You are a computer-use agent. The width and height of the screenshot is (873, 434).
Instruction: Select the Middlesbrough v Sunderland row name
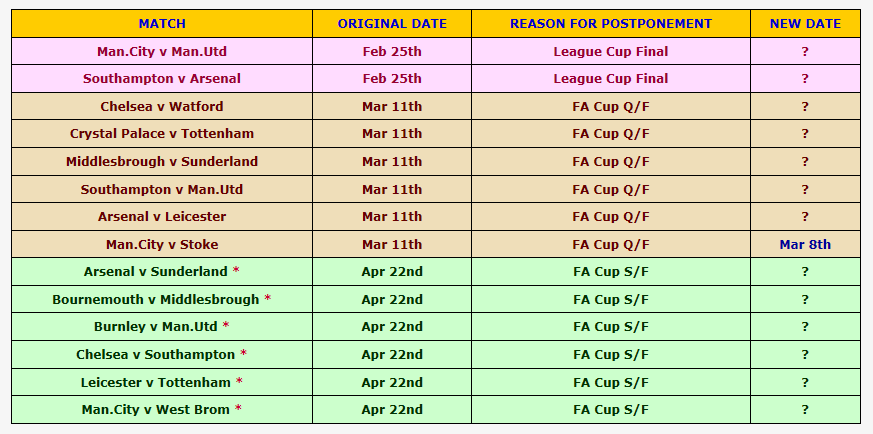pos(161,162)
